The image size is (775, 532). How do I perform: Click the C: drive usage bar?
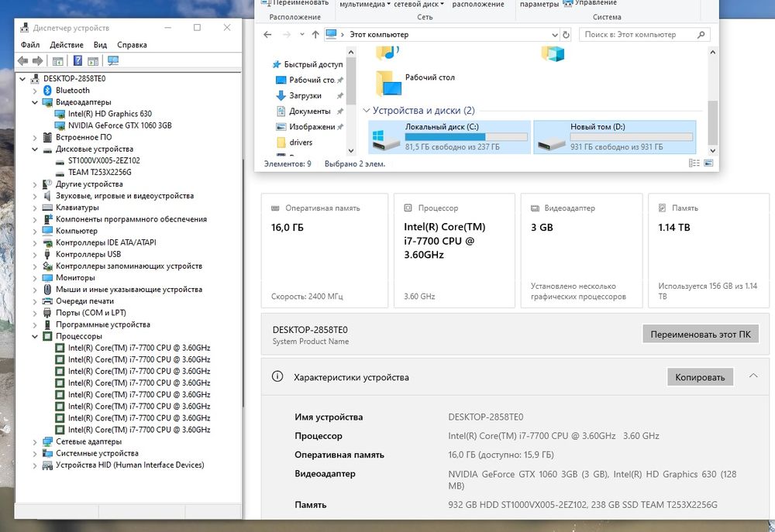(466, 137)
